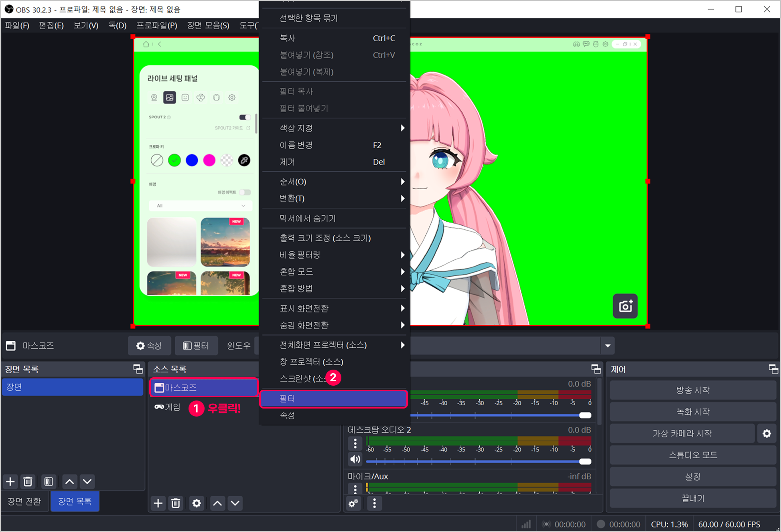Image resolution: width=781 pixels, height=532 pixels.
Task: Mute the Desktop Audio 2 speaker
Action: coord(355,459)
